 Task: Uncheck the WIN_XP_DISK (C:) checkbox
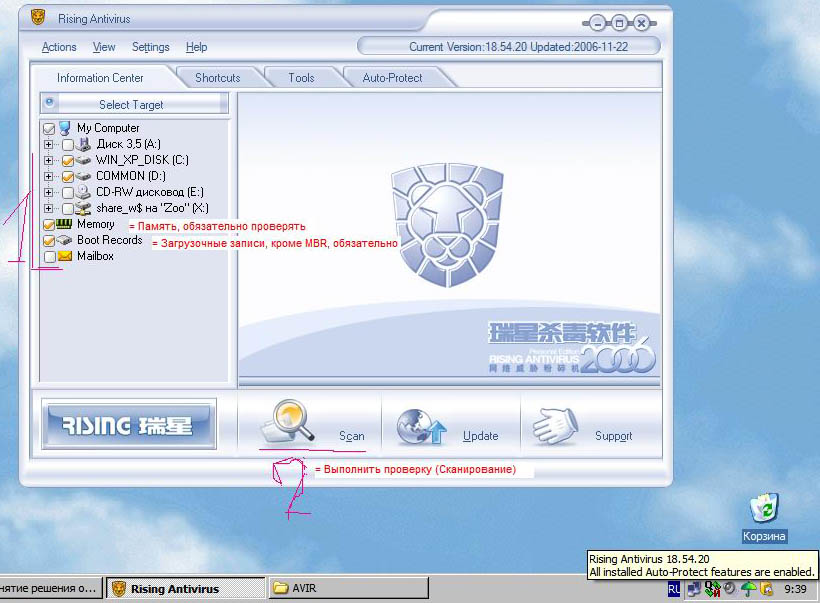pos(67,161)
